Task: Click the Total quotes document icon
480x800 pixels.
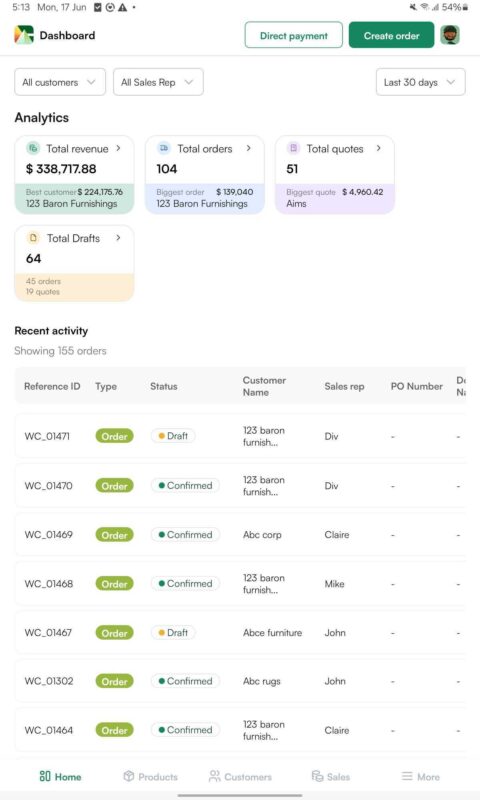Action: coord(293,148)
